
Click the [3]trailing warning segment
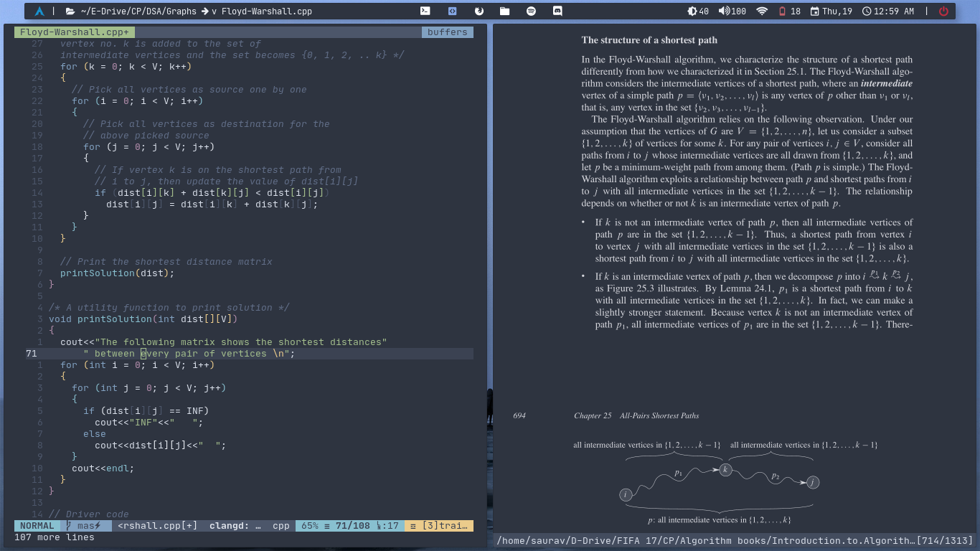coord(439,526)
